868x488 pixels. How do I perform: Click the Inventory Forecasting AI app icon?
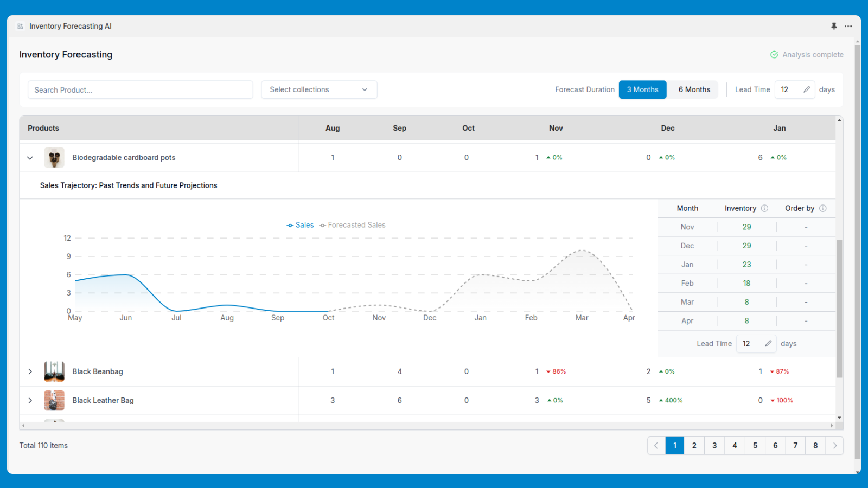[x=20, y=26]
